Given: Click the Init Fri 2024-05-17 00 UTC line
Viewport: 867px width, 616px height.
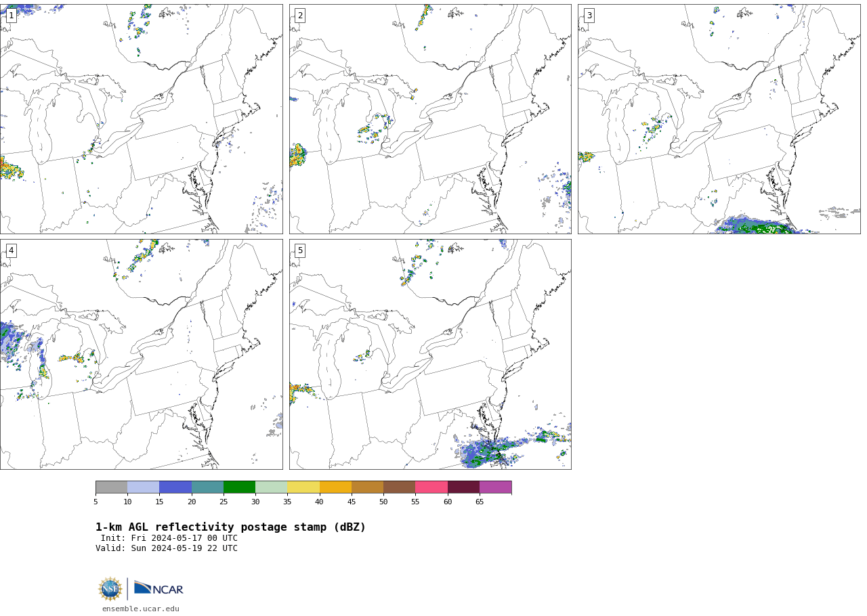Looking at the screenshot, I should pos(169,538).
